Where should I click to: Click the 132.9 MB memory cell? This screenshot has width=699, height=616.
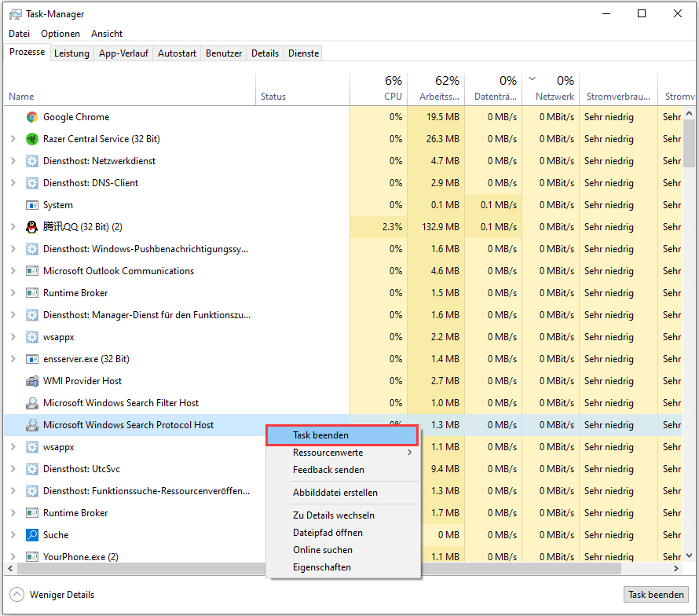point(436,227)
